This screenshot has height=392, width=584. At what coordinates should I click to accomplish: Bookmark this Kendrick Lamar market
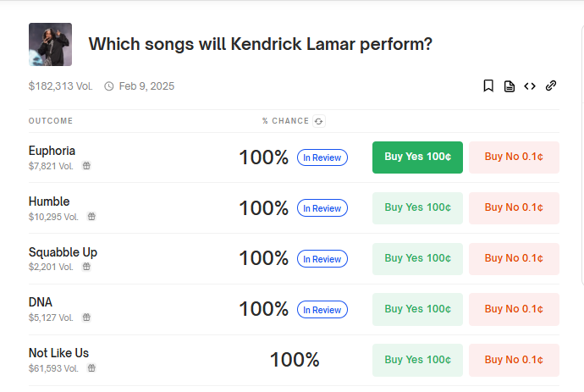488,86
